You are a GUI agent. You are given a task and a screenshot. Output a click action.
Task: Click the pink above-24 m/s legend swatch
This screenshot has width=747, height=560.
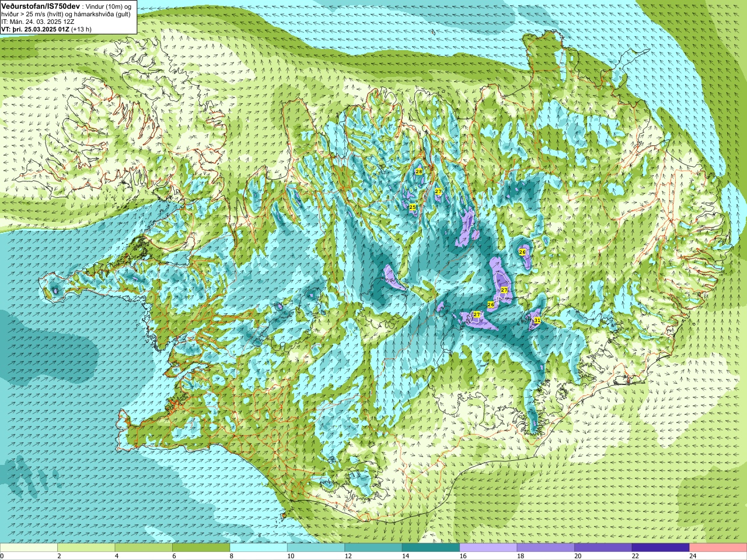click(x=718, y=548)
